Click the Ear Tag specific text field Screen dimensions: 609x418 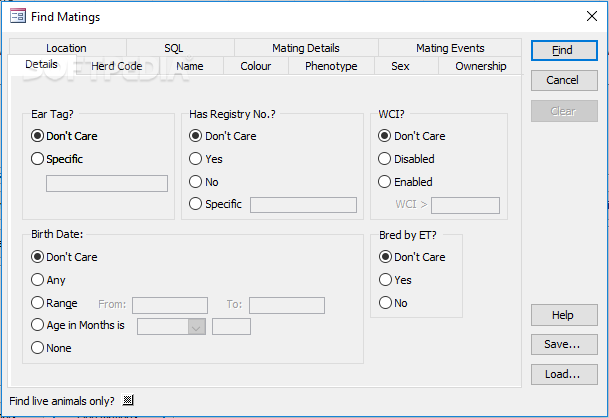click(x=107, y=183)
